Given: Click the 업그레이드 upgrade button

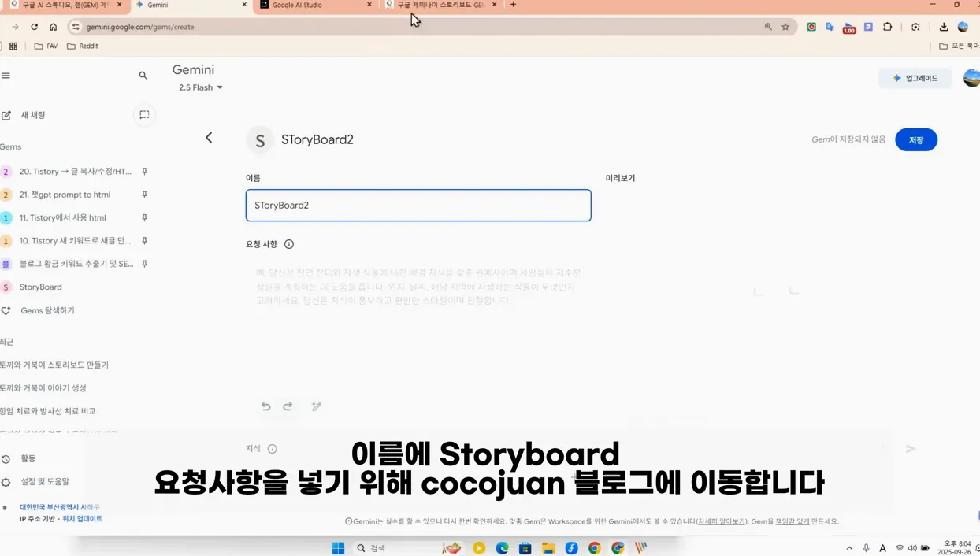Looking at the screenshot, I should click(915, 78).
